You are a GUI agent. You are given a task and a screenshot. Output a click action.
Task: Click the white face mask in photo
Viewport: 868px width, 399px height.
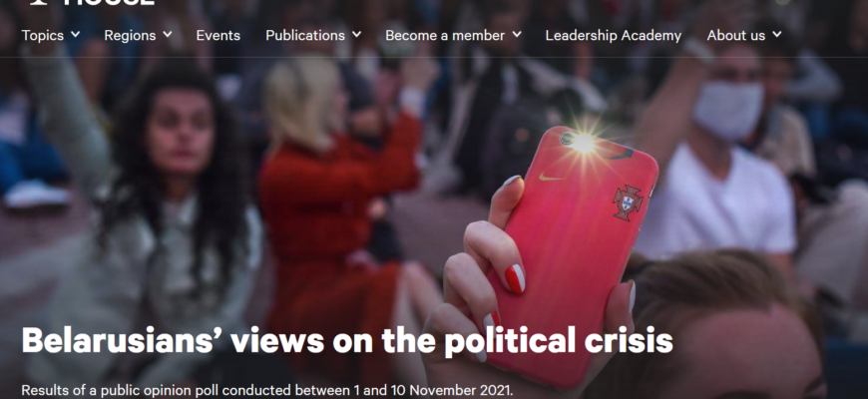click(728, 112)
